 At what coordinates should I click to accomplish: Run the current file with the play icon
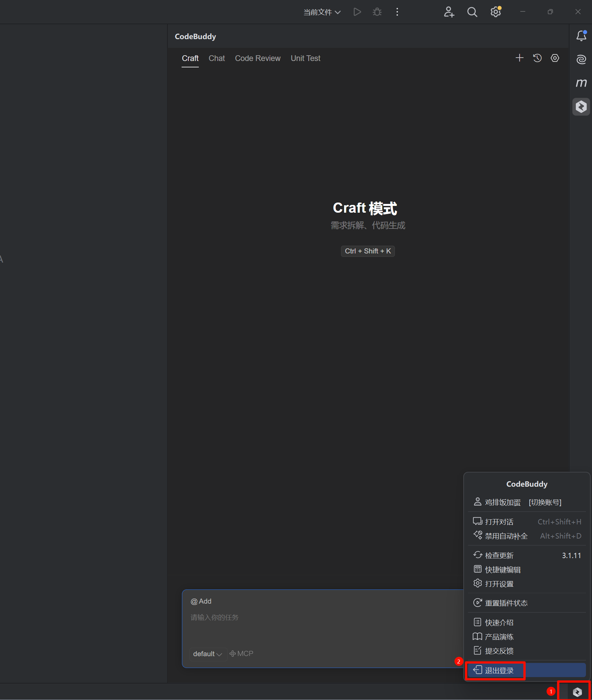(x=357, y=11)
